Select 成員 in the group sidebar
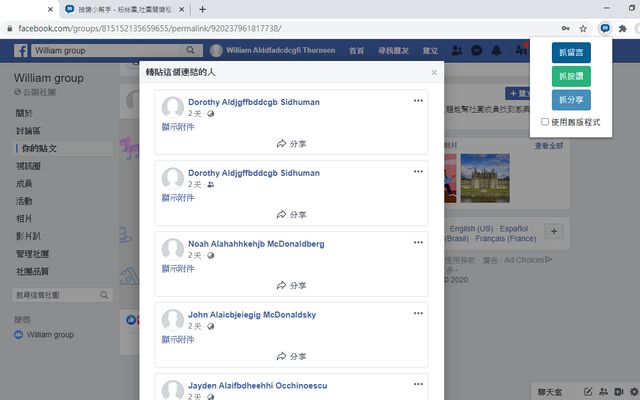Viewport: 640px width, 400px height. (24, 184)
